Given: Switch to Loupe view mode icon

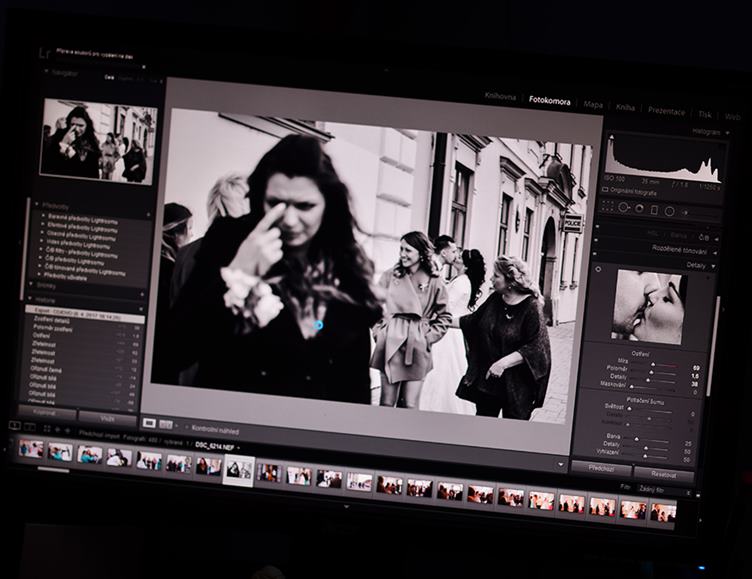Looking at the screenshot, I should click(x=150, y=423).
